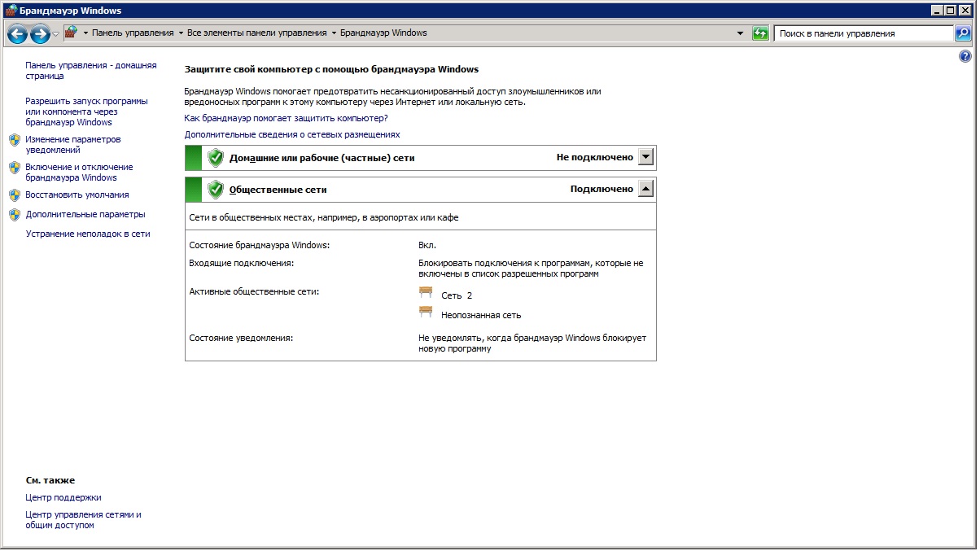Viewport: 980px width, 551px height.
Task: Click the firewall icon in the title bar
Action: coord(11,11)
